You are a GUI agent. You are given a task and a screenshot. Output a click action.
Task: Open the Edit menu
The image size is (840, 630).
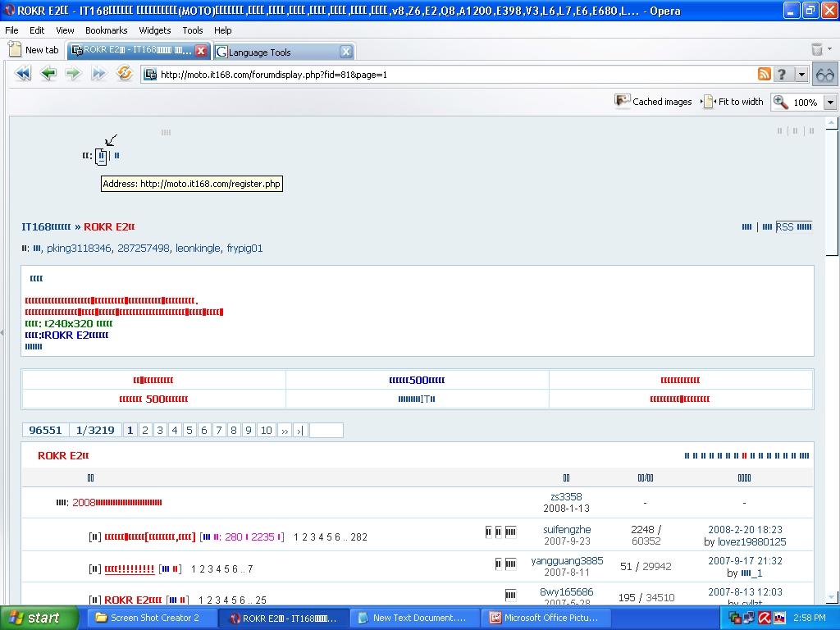[37, 30]
